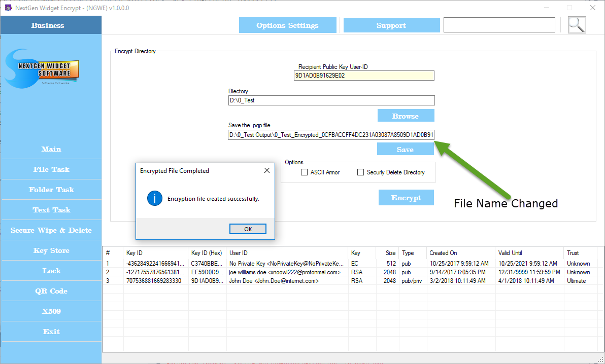Toggle Securly Delete Directory checkbox
The image size is (605, 364).
coord(360,172)
